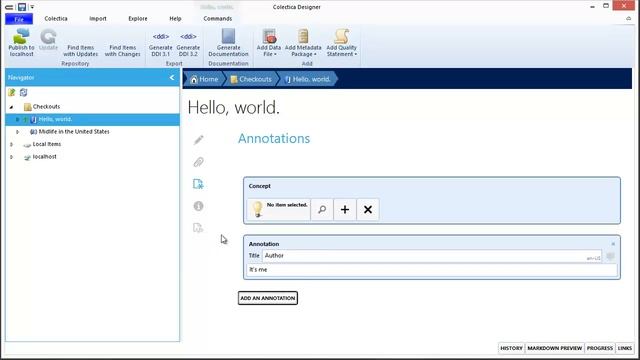Open the LINKS panel
The width and height of the screenshot is (640, 360).
(624, 348)
